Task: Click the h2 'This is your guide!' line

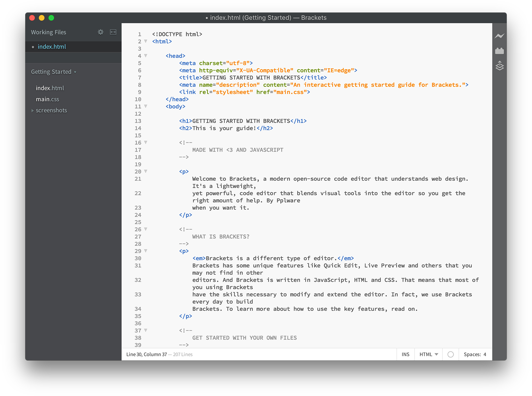Action: tap(226, 128)
